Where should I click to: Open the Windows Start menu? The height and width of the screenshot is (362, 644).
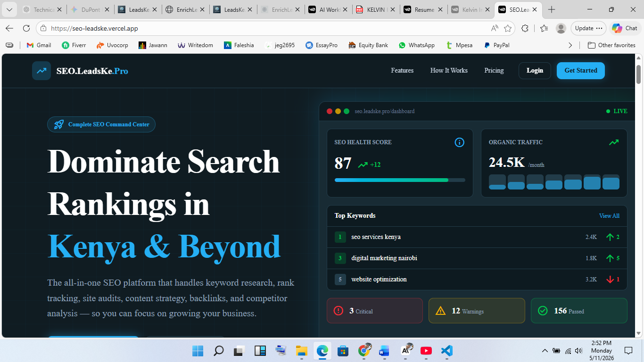198,351
